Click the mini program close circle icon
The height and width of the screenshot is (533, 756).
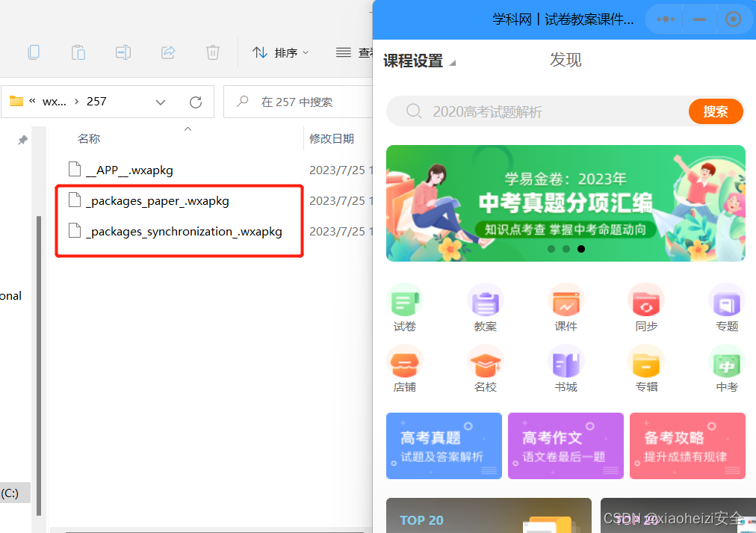coord(734,19)
